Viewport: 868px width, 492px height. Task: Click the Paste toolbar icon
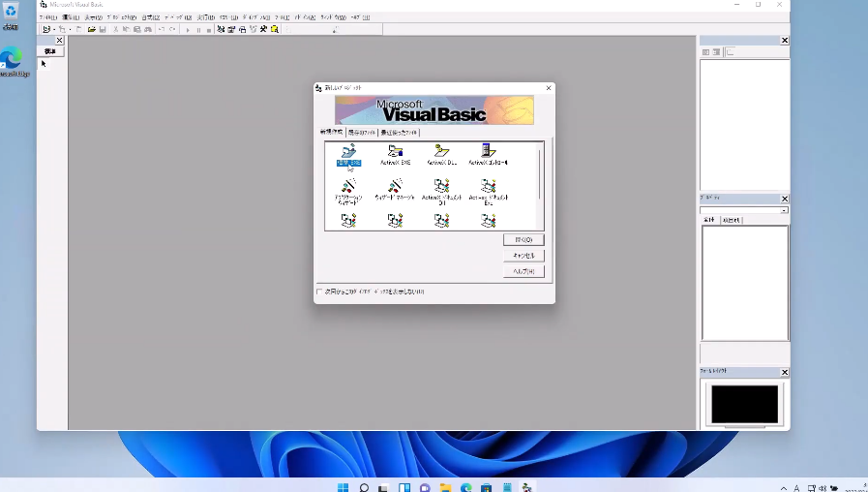pos(136,29)
